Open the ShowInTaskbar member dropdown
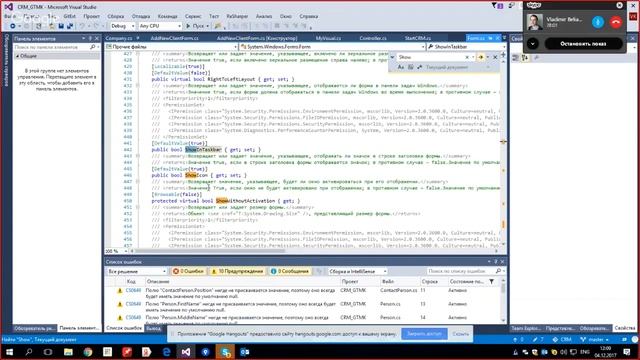 467,47
